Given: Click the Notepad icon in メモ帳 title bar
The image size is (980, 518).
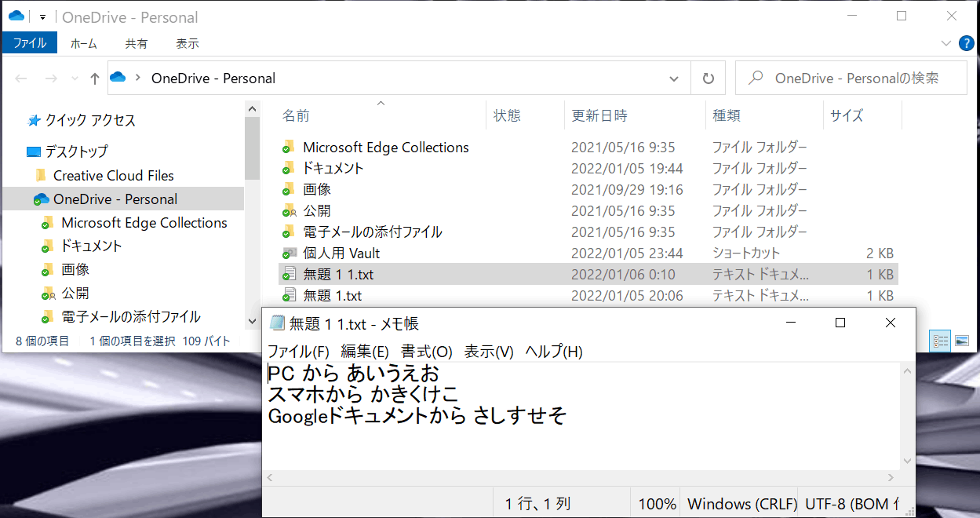Looking at the screenshot, I should (x=277, y=323).
